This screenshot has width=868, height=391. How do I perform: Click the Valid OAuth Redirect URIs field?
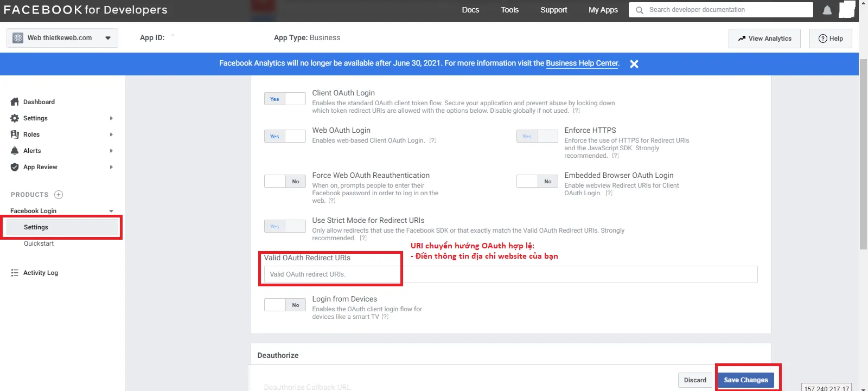tap(510, 274)
